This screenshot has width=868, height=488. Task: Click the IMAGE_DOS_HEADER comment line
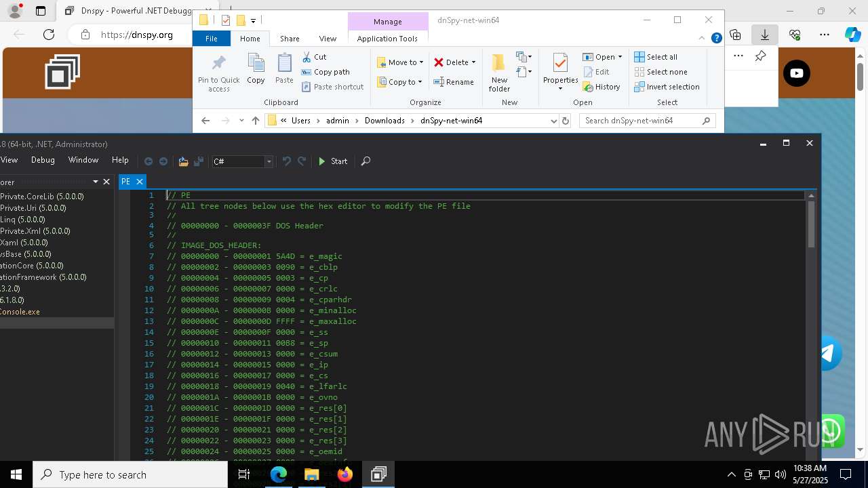(214, 245)
